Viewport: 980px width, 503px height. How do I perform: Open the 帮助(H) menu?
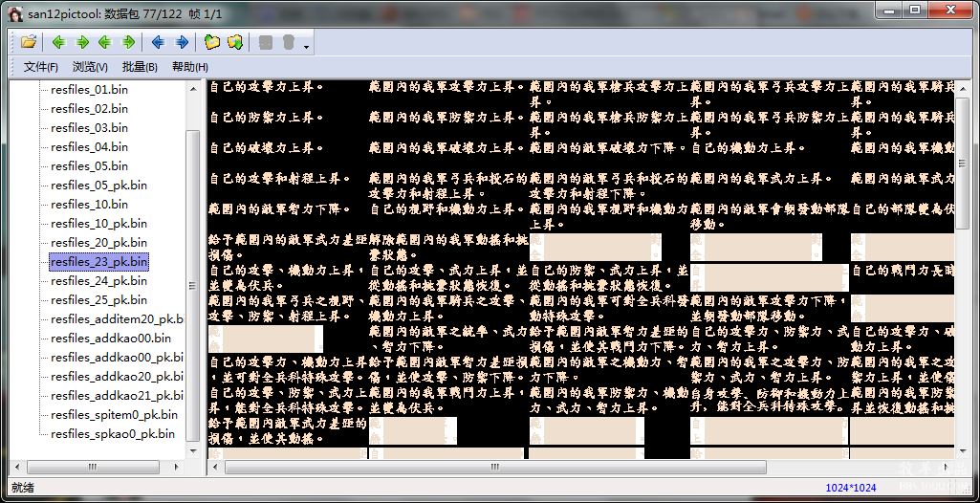click(190, 67)
